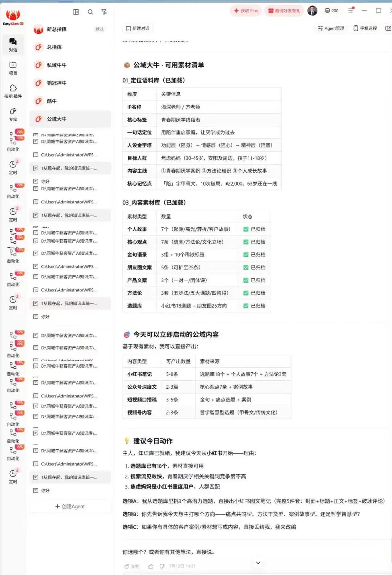Click 短视频口播稿 row label
Image resolution: width=392 pixels, height=575 pixels.
[142, 400]
